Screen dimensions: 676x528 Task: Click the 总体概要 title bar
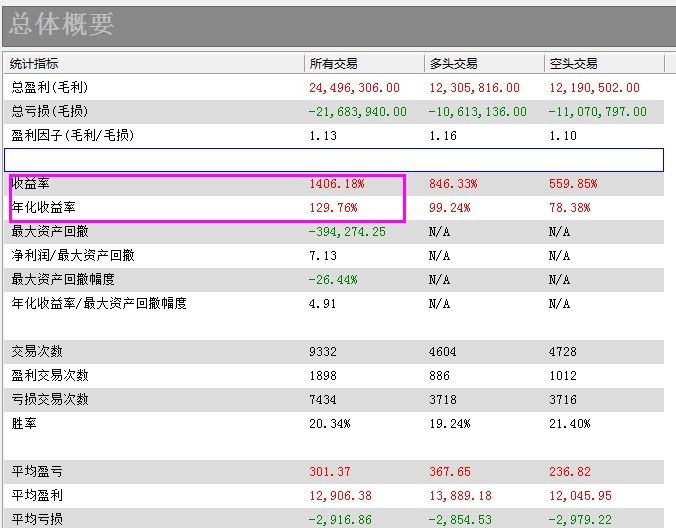tap(338, 24)
